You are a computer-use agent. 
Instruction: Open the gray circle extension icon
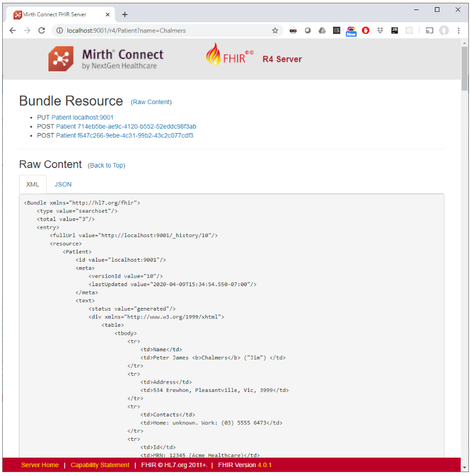click(x=307, y=31)
